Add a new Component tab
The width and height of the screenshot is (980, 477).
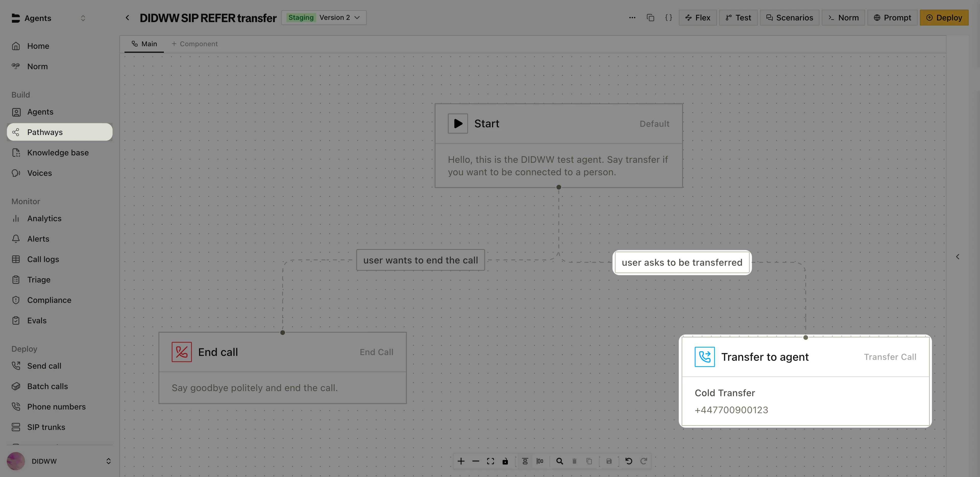[x=194, y=44]
